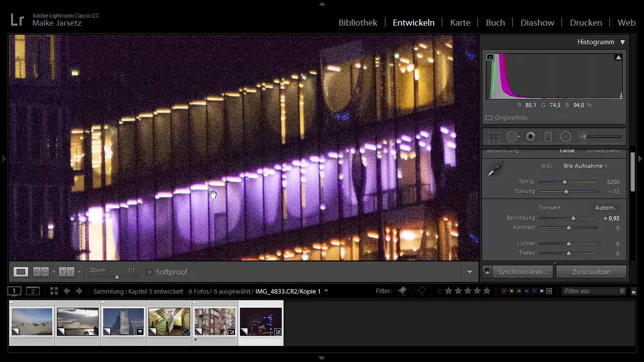Open the IMG_4833.CR2 filename dropdown arrow

[x=326, y=291]
